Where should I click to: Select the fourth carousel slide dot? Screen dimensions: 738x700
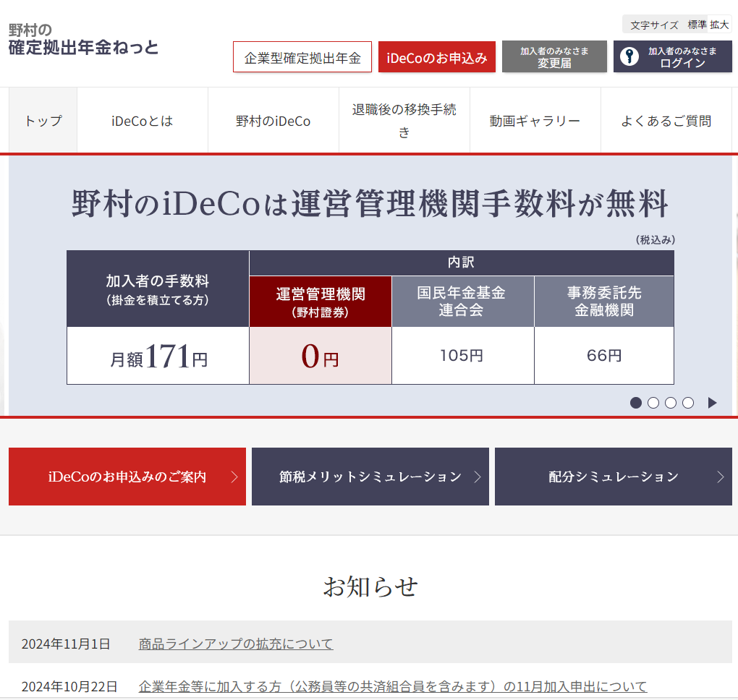(x=688, y=403)
